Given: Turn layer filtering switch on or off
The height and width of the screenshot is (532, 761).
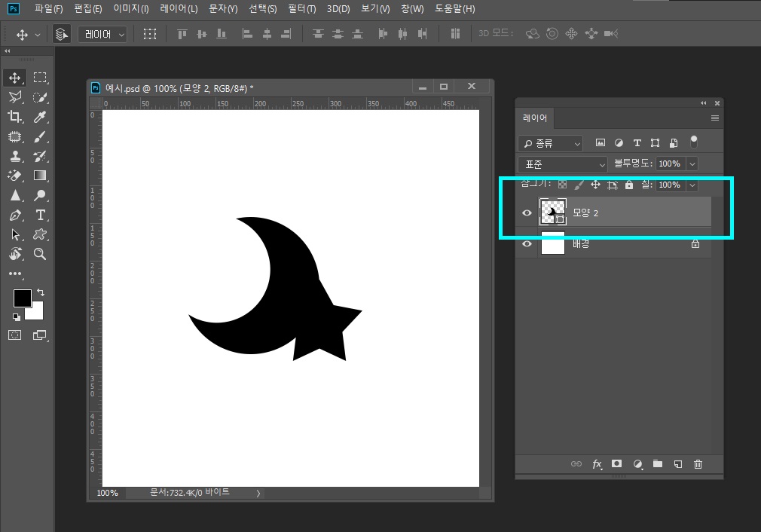Looking at the screenshot, I should (x=694, y=142).
